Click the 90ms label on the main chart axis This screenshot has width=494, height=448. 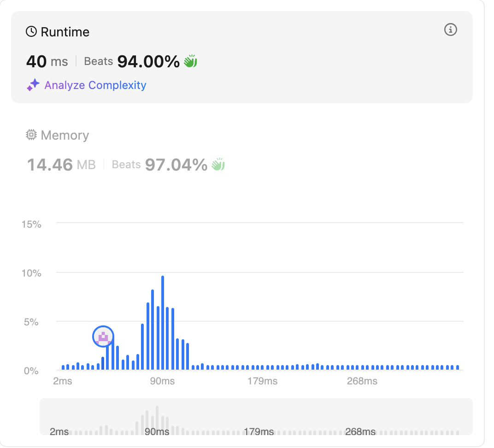tap(162, 381)
